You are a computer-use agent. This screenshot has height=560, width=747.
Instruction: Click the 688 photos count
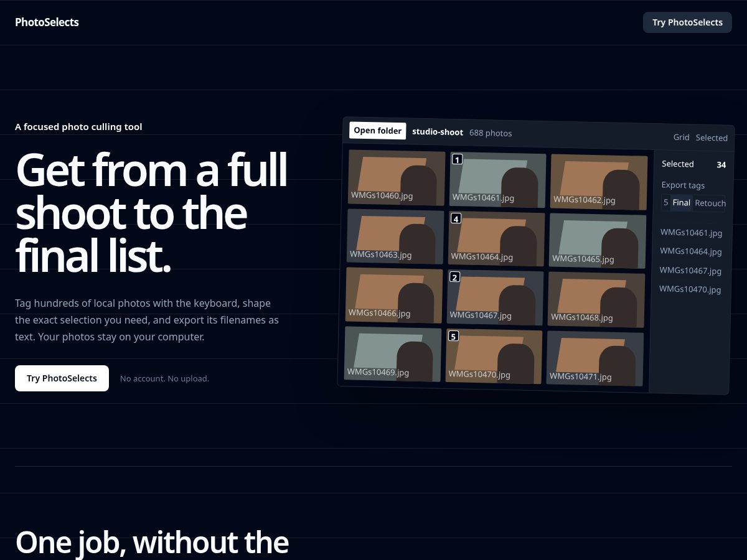pos(491,133)
